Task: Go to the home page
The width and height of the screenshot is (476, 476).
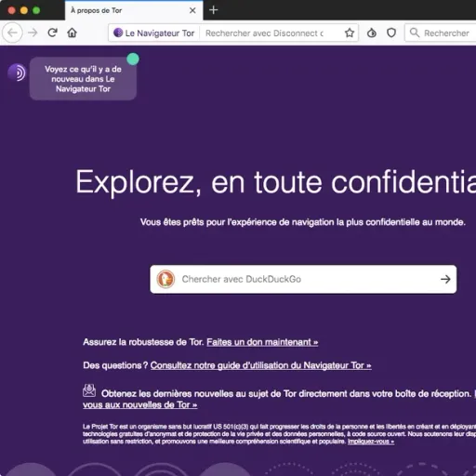Action: 73,33
